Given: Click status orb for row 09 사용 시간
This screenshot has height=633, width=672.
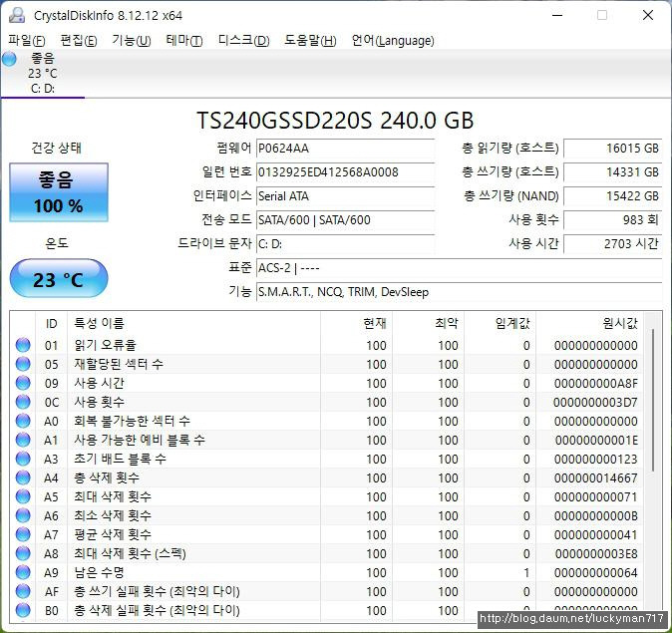Looking at the screenshot, I should [23, 383].
